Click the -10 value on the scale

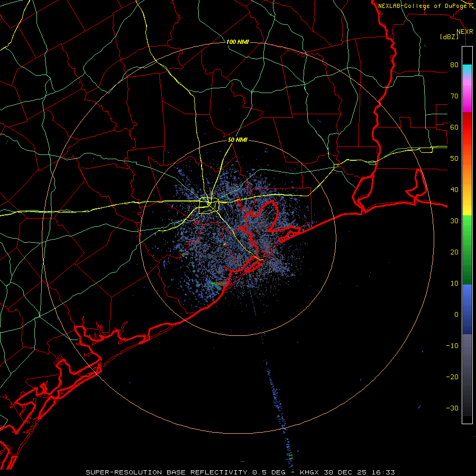(x=452, y=346)
